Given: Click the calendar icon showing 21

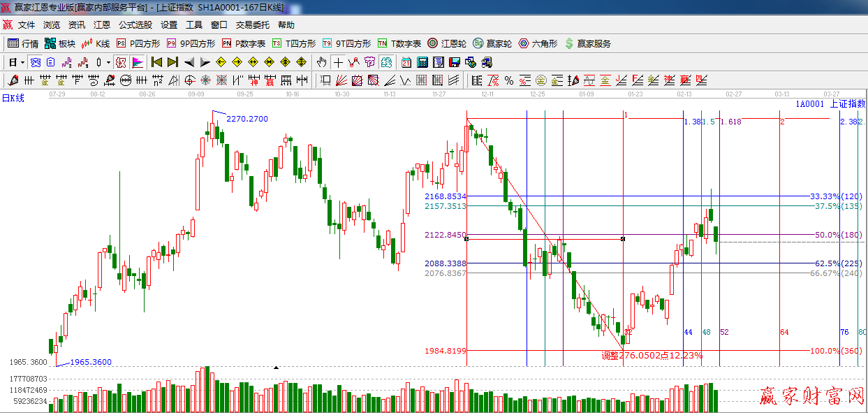Looking at the screenshot, I should coord(406,62).
